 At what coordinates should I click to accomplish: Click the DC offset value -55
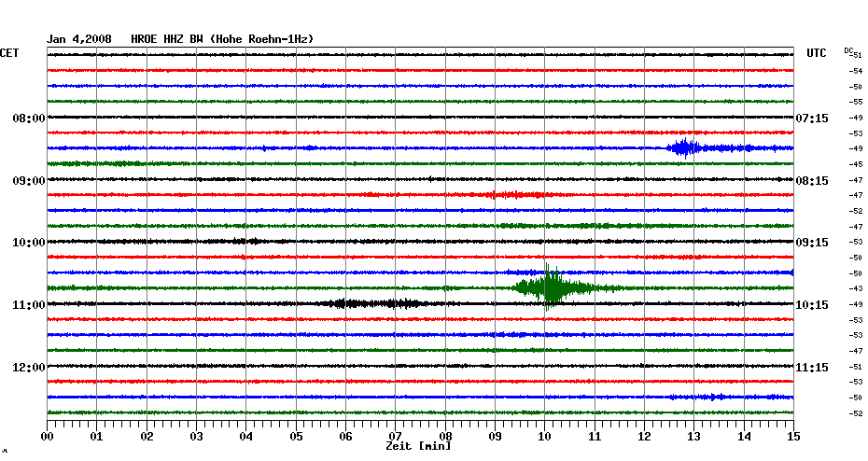point(857,103)
